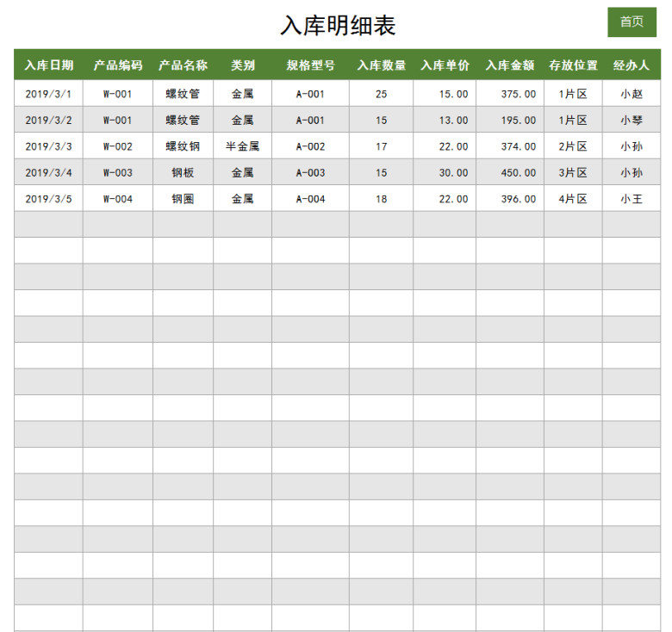672x632 pixels.
Task: Select location cell 2片区
Action: [573, 146]
